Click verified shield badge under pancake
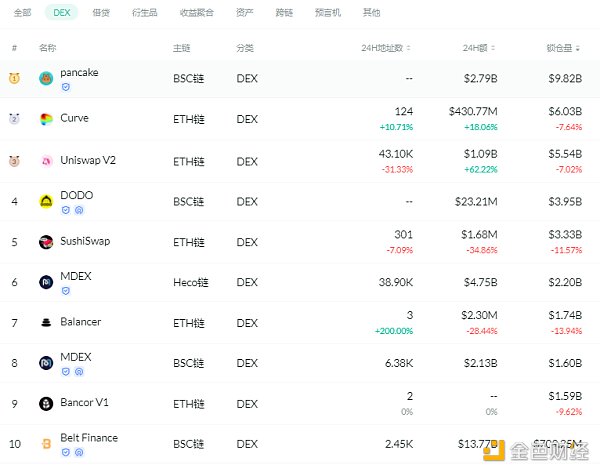600x472 pixels. pos(66,87)
